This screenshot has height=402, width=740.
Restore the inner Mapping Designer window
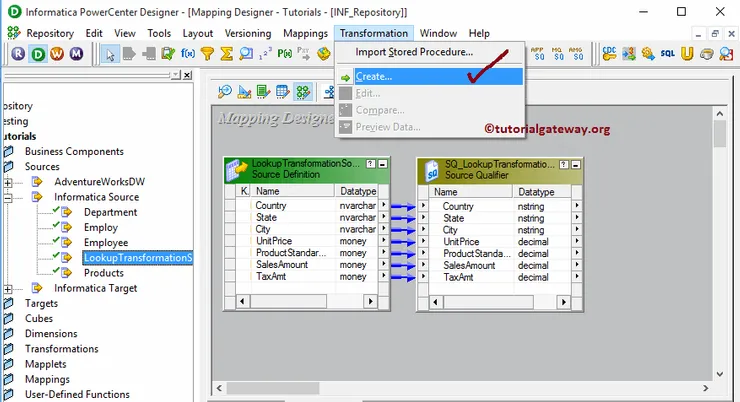pyautogui.click(x=715, y=34)
